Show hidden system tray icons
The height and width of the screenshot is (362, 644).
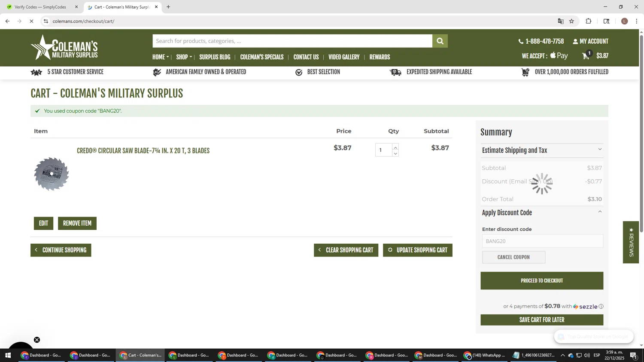click(x=562, y=355)
